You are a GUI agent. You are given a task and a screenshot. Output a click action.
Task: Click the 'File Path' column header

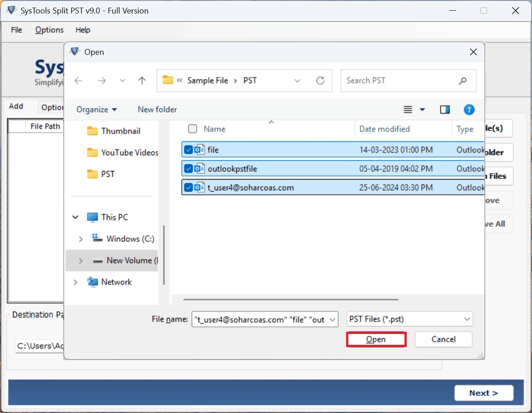(x=45, y=126)
